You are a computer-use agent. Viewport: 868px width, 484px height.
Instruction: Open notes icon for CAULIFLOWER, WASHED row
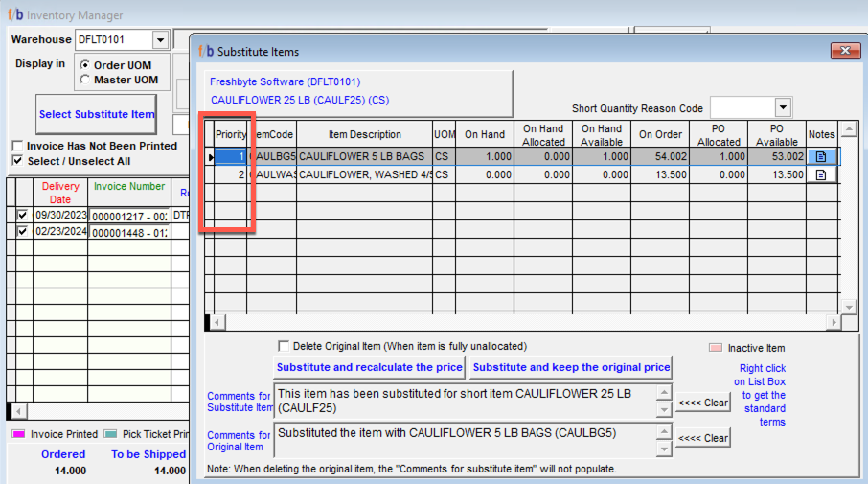(x=820, y=175)
